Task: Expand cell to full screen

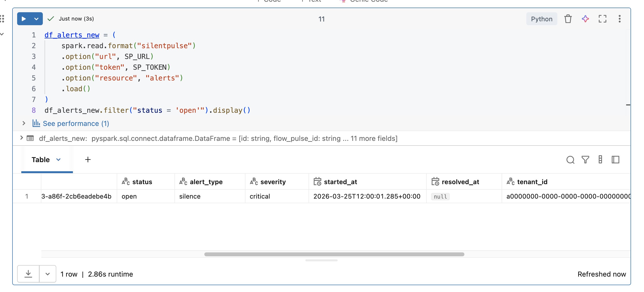Action: click(x=602, y=19)
